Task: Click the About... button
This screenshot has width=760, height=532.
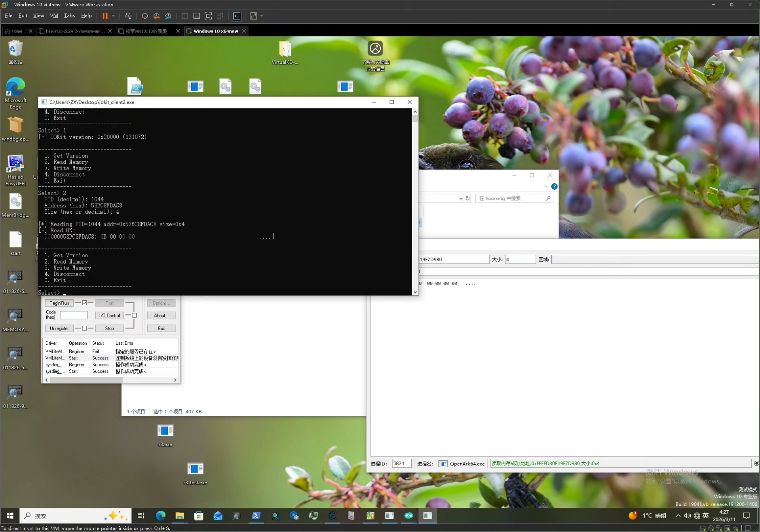Action: [161, 315]
